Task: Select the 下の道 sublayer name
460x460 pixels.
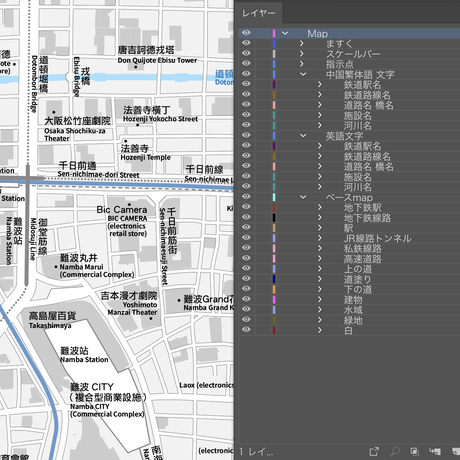Action: click(358, 289)
